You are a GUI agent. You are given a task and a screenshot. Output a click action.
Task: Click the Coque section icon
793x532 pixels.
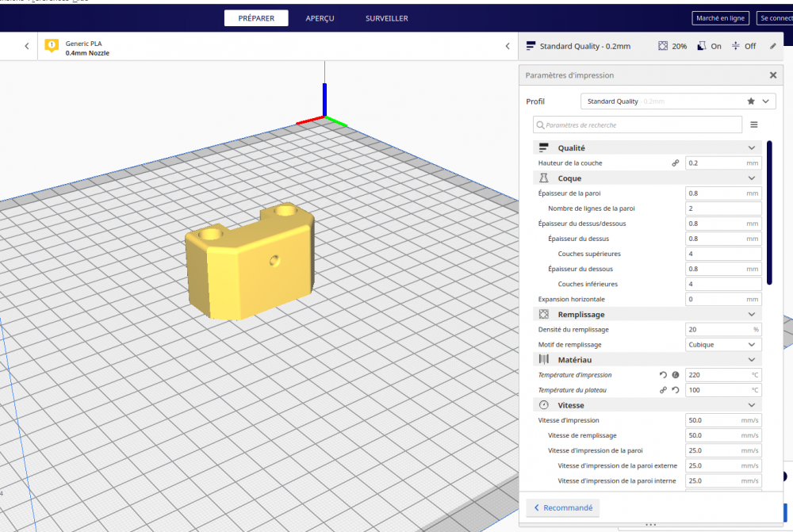point(544,178)
